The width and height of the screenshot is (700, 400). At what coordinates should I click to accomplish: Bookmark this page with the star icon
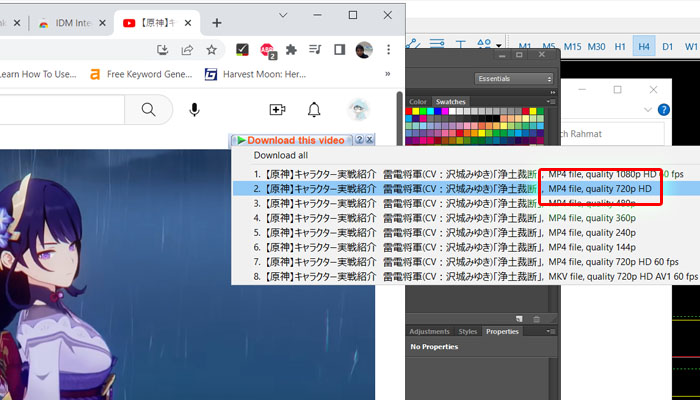pyautogui.click(x=211, y=50)
